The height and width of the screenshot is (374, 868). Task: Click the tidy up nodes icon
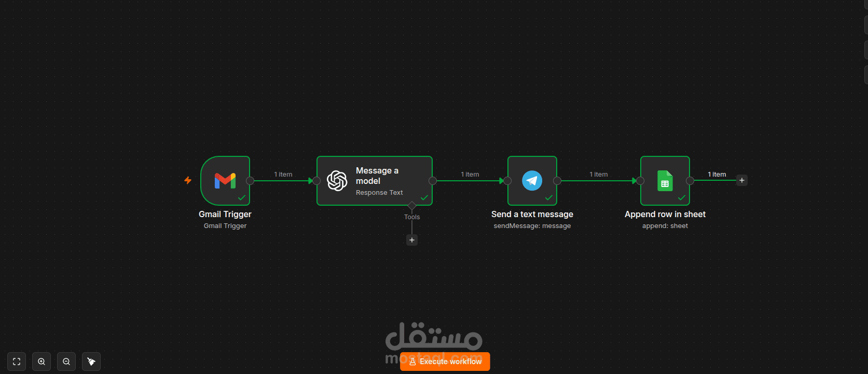pyautogui.click(x=91, y=362)
